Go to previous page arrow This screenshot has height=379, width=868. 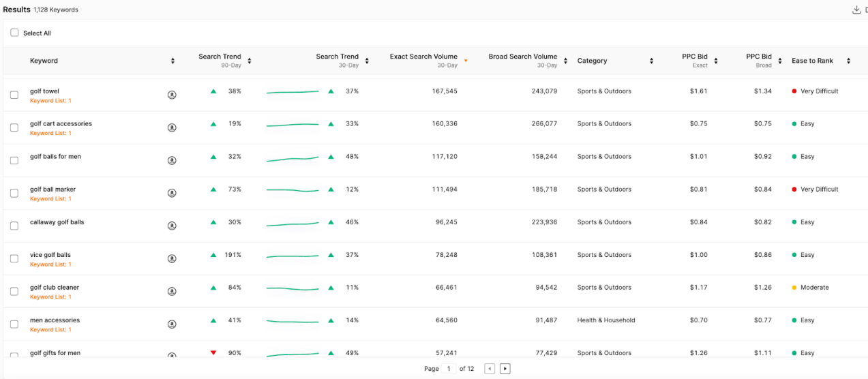[490, 369]
